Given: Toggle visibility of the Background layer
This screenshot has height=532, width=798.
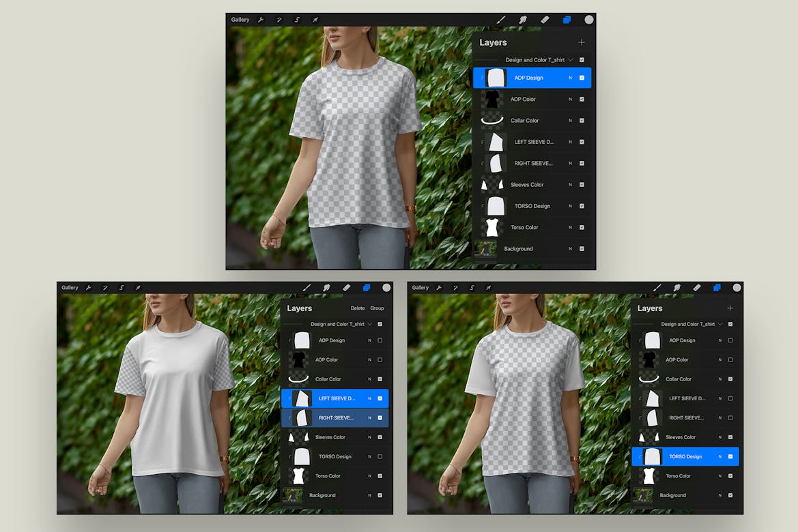Looking at the screenshot, I should (582, 248).
